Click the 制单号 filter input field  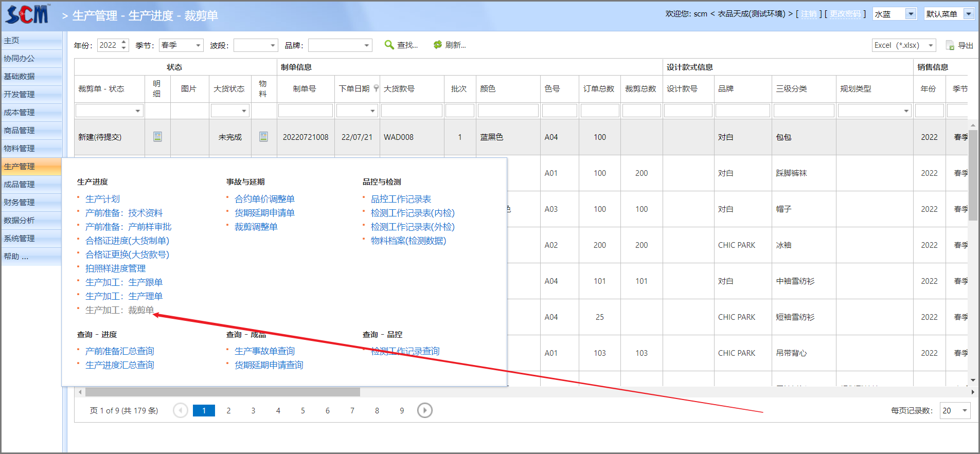[x=305, y=111]
